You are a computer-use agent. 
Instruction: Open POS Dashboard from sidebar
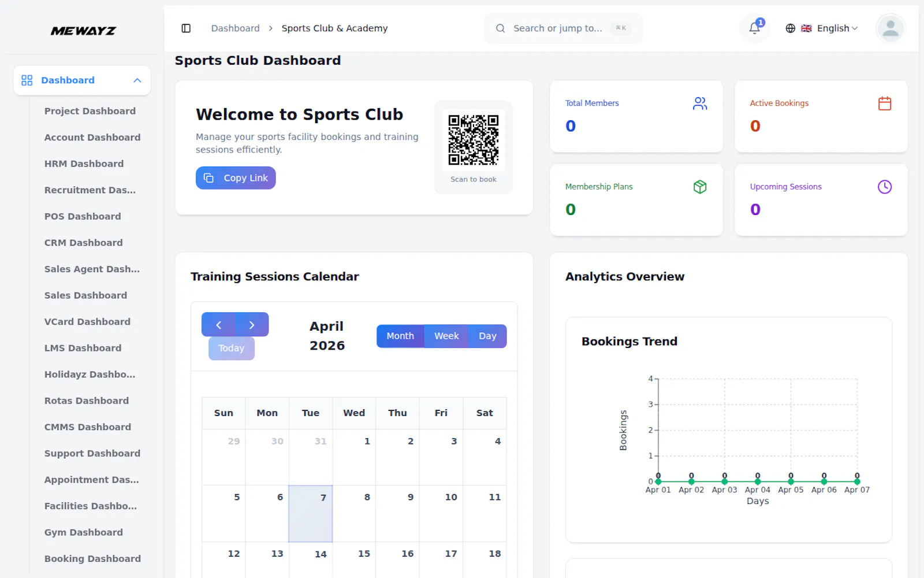coord(83,216)
